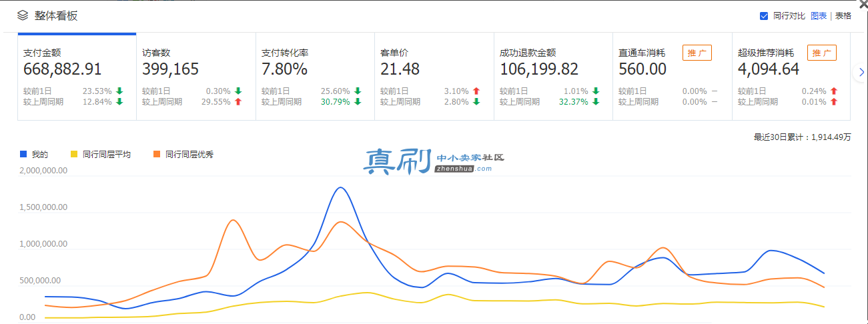868x324 pixels.
Task: Click 推广 button for 直通车消耗
Action: pos(697,53)
